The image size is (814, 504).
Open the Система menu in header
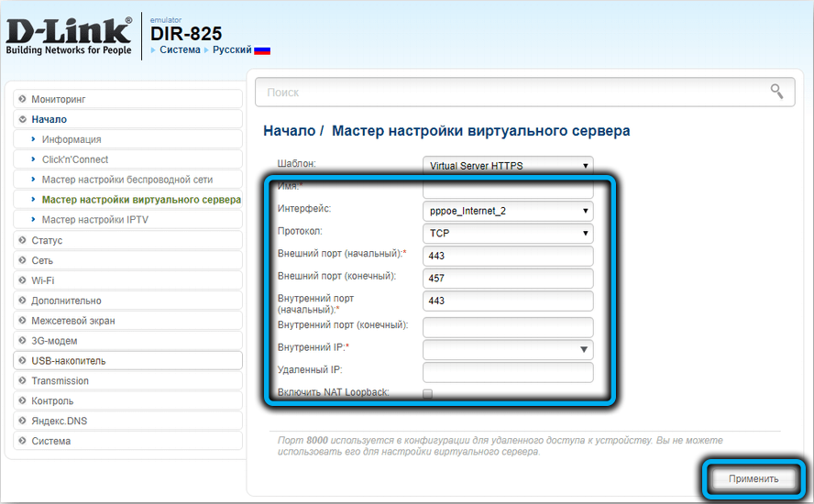pos(179,49)
